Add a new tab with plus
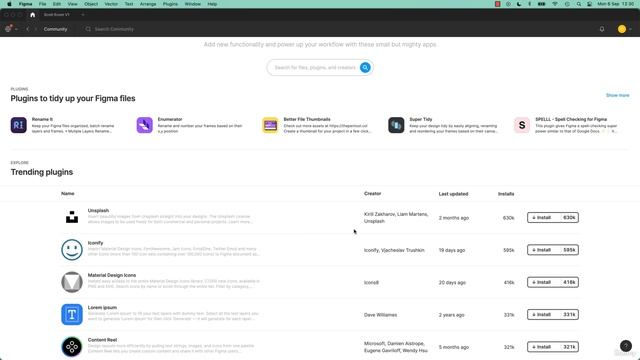Viewport: 640px width, 360px height. 82,15
